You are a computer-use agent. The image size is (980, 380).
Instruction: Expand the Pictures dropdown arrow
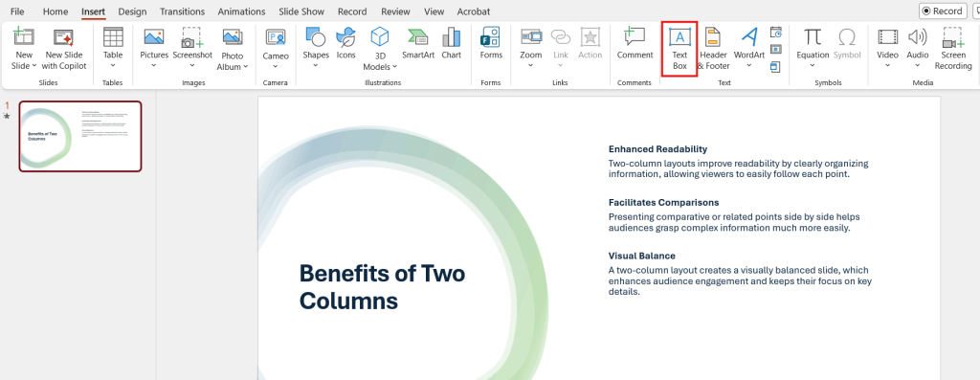point(154,66)
